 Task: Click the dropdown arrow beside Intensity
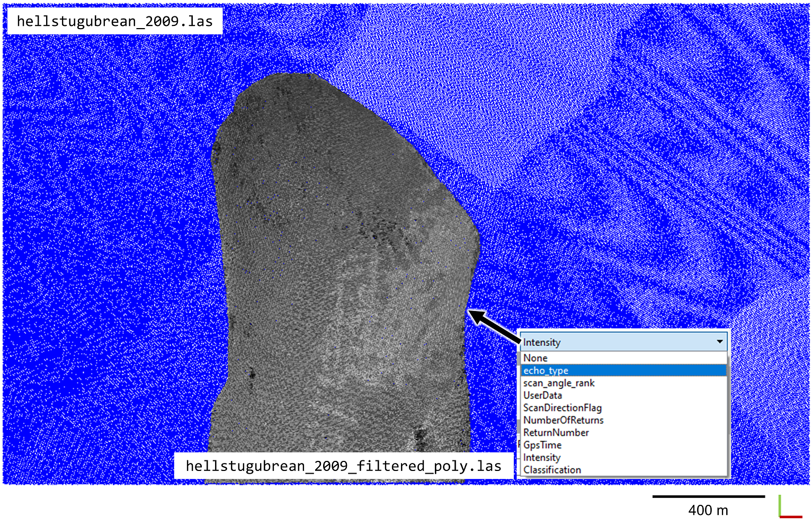(x=720, y=342)
